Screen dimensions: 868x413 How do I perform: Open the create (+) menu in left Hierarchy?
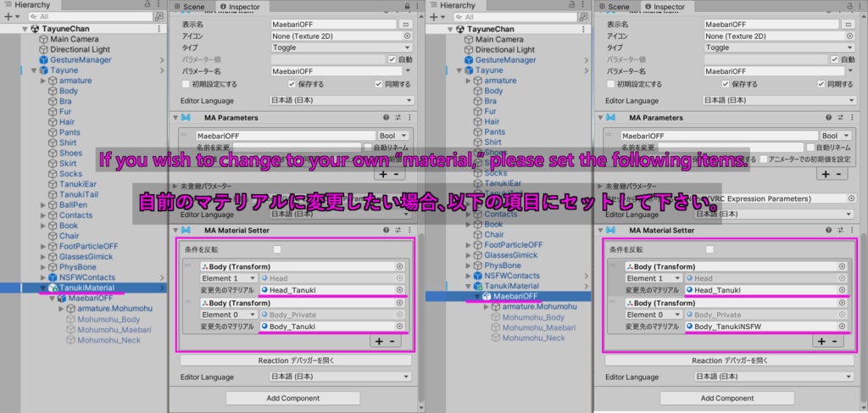coord(10,17)
